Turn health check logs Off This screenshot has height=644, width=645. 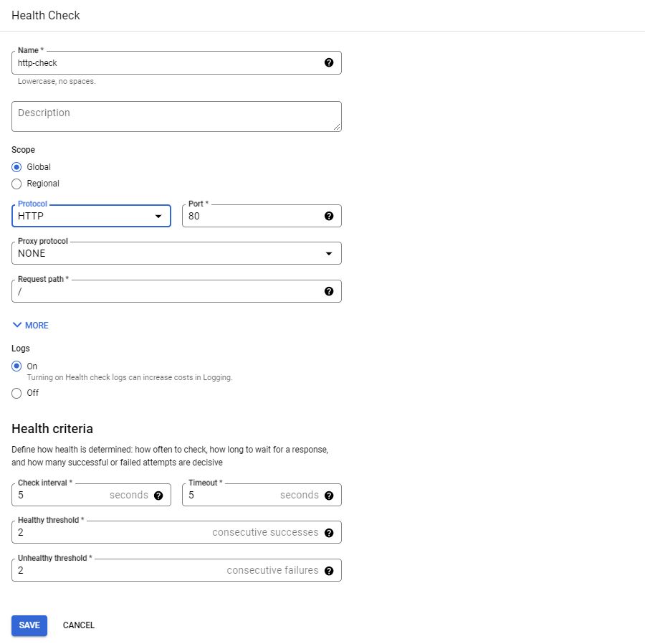pyautogui.click(x=17, y=393)
